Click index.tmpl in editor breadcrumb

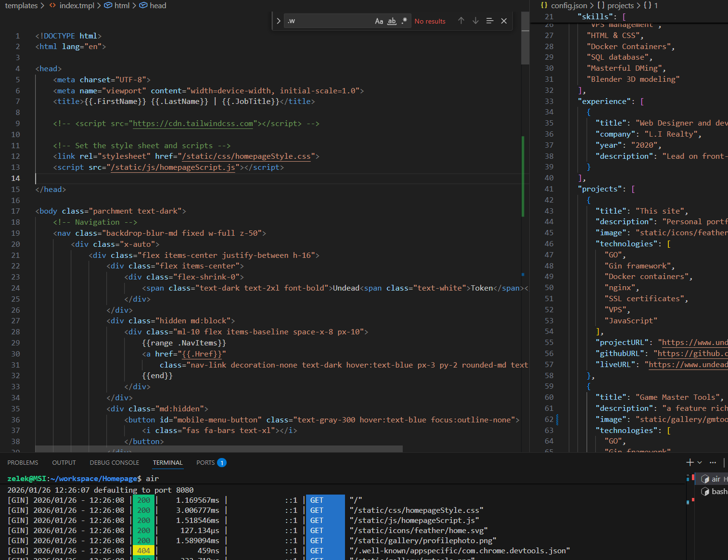pos(77,5)
